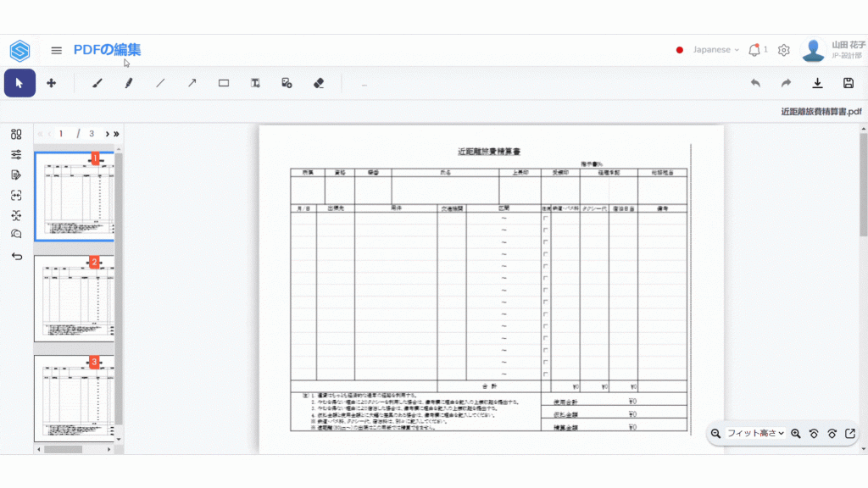
Task: Open the Japanese language dropdown
Action: 708,50
